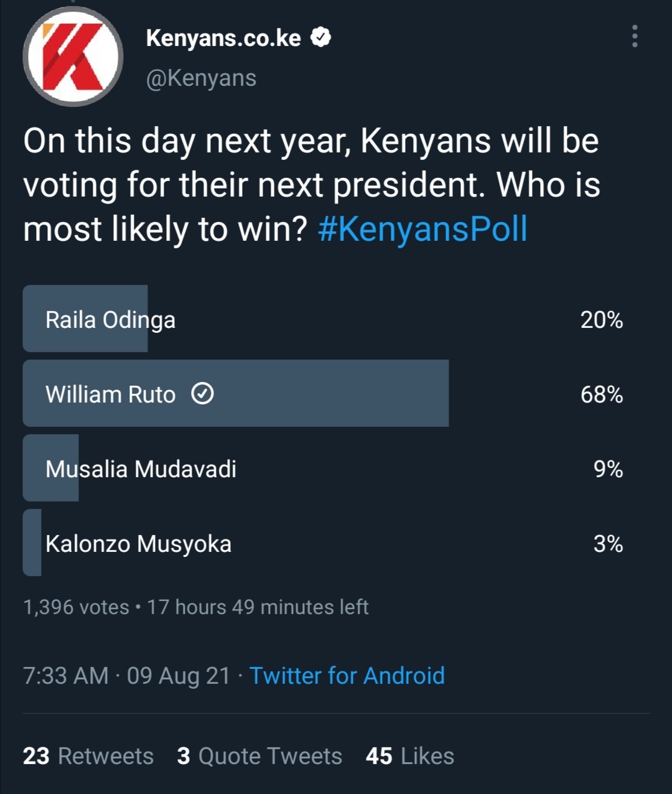View the 1,396 votes count
The image size is (672, 794).
(76, 607)
